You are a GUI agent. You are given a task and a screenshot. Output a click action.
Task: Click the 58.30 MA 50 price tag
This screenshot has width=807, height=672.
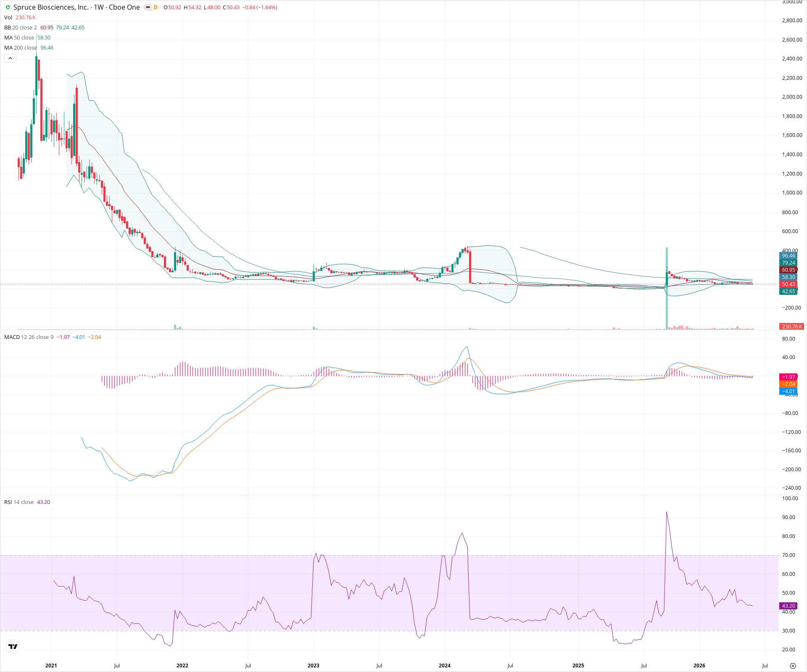[x=789, y=277]
